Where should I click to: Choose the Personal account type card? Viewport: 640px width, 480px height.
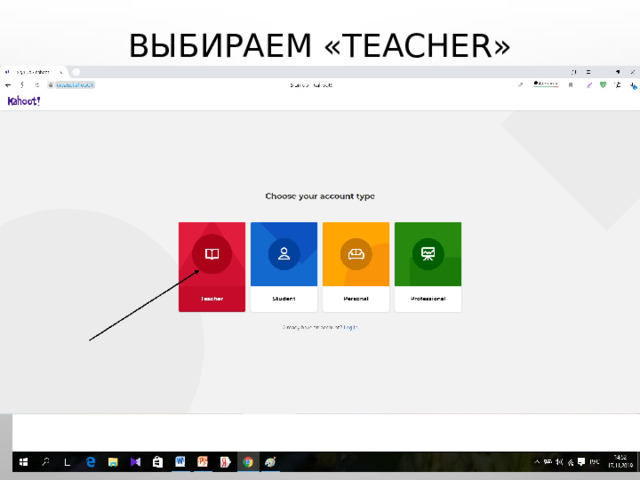[x=356, y=267]
